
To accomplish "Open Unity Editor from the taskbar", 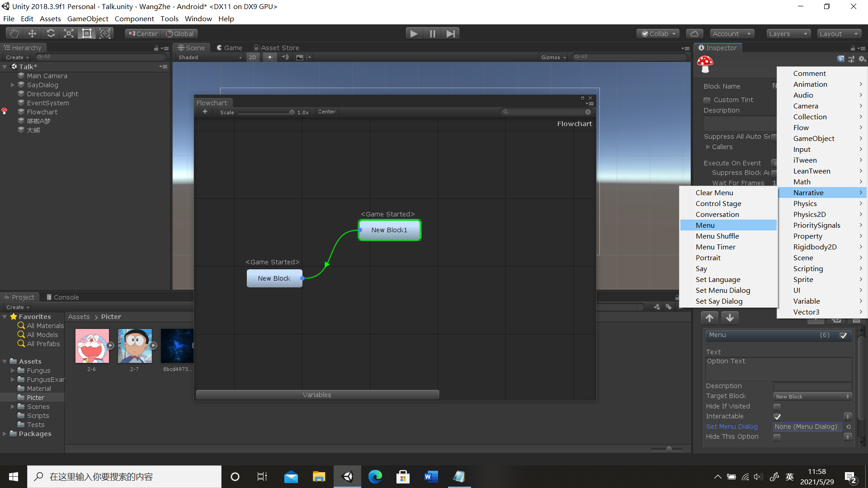I will click(347, 477).
